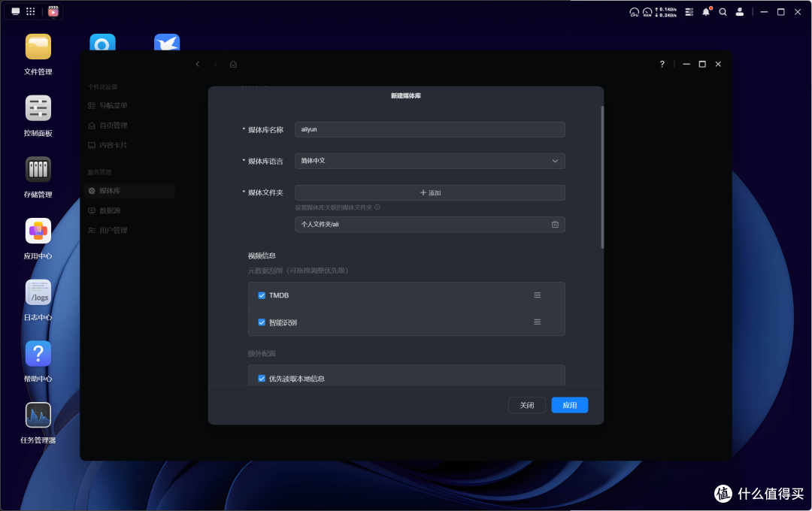812x511 pixels.
Task: Open the notifications bell icon
Action: 706,12
